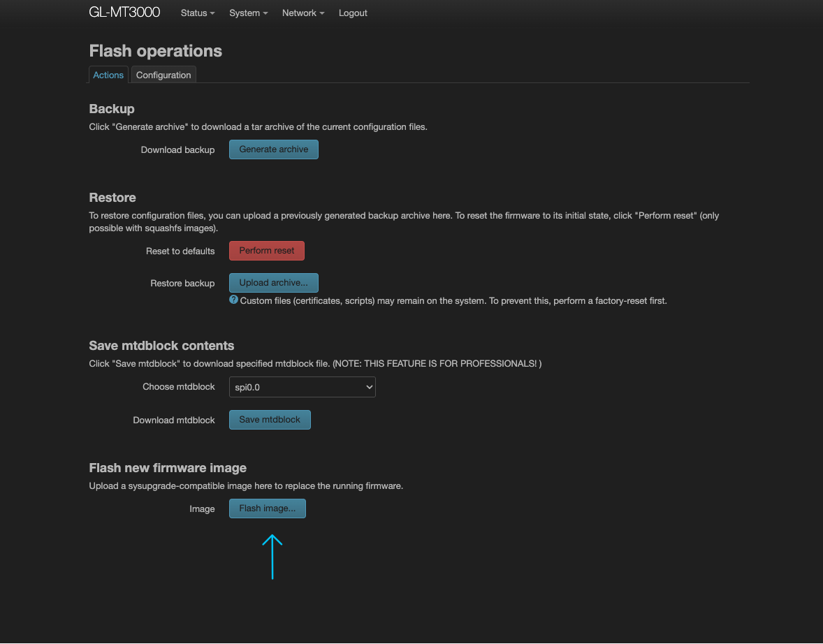Click the Logout link

(x=353, y=13)
